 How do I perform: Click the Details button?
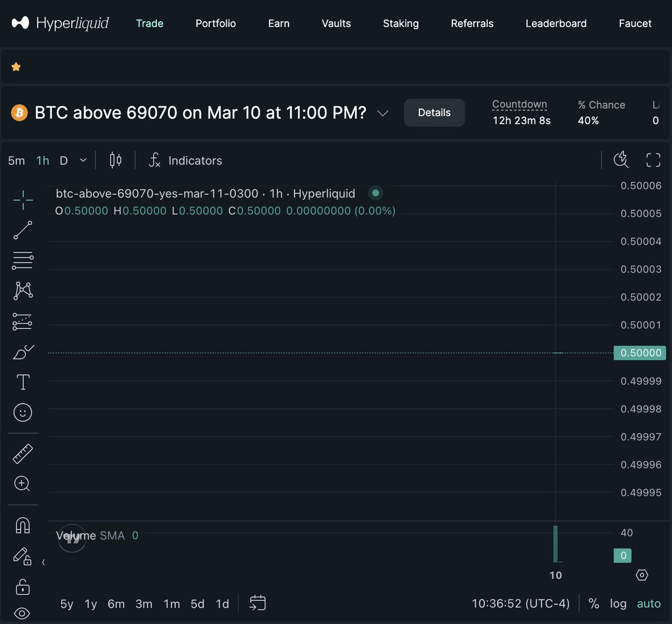pos(435,113)
